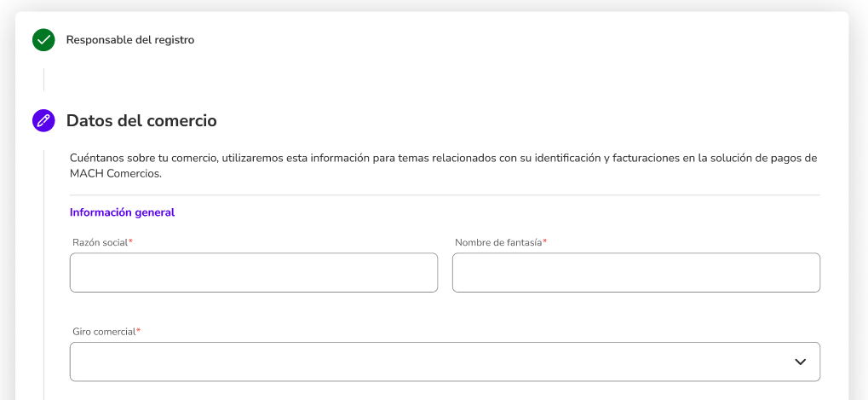868x400 pixels.
Task: Click the Nombre de fantasía field label
Action: point(498,242)
